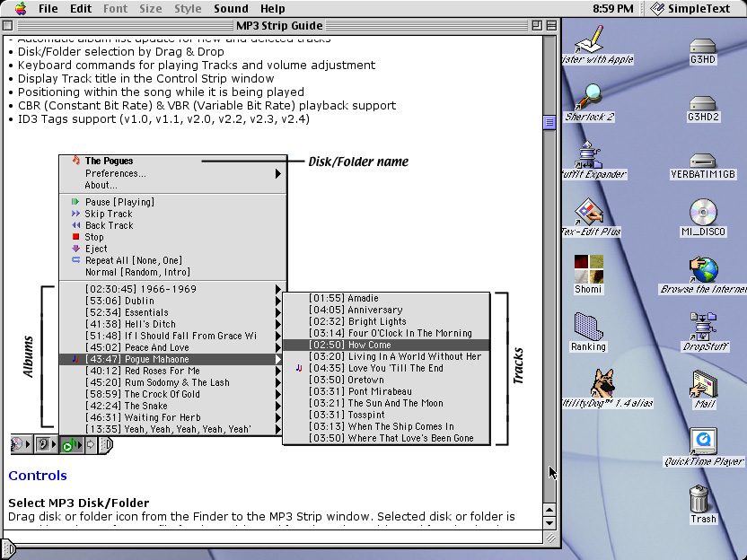
Task: Select the QuickTime Player icon
Action: pos(704,442)
